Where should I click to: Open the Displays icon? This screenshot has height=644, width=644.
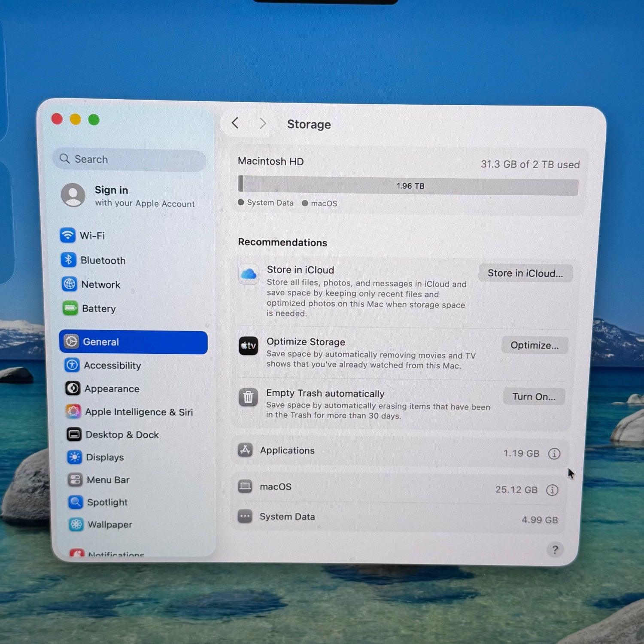[x=75, y=457]
